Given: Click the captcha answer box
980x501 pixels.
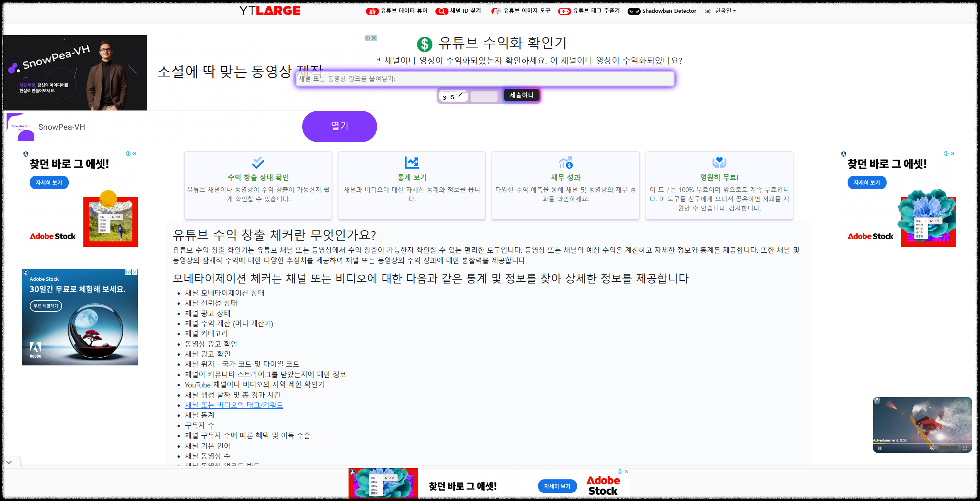Looking at the screenshot, I should 484,96.
